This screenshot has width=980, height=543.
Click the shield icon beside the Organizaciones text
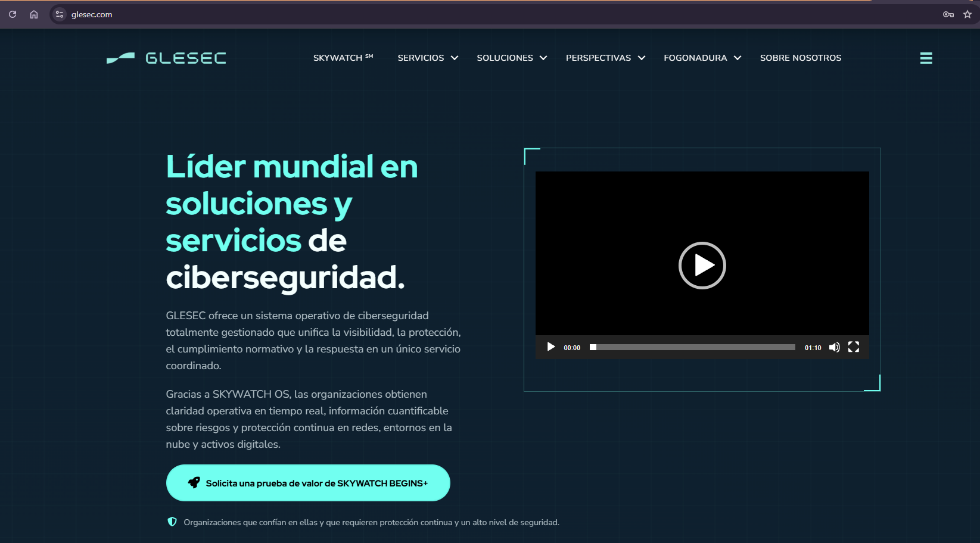[172, 522]
